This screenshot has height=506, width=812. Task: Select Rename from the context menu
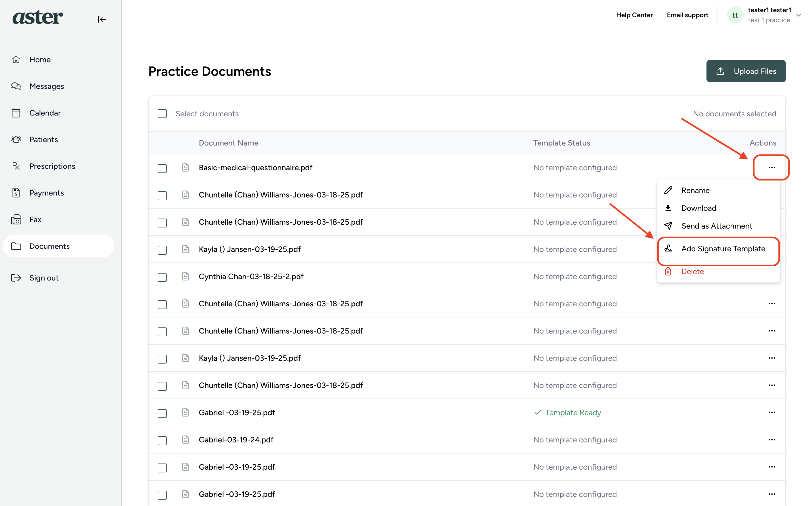coord(718,191)
